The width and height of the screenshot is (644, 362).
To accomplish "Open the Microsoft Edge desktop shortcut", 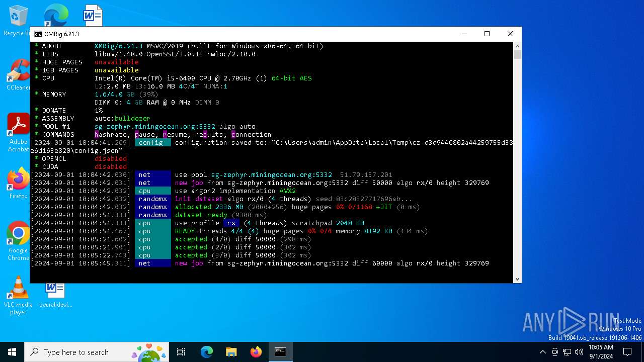I will pos(55,16).
